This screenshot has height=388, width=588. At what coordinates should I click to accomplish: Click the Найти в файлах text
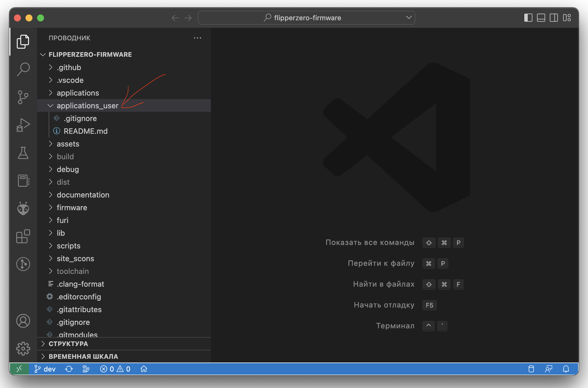point(384,284)
